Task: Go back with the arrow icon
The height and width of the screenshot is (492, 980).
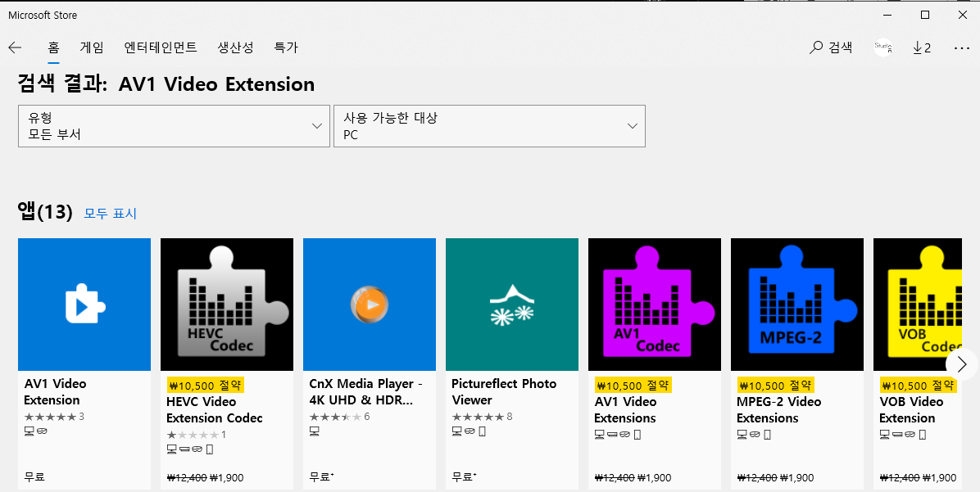Action: [15, 47]
